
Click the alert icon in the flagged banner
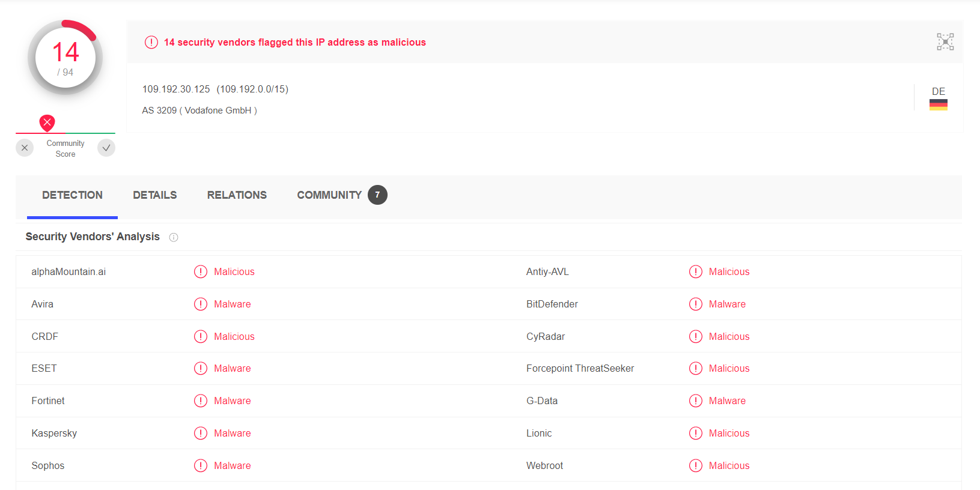(x=151, y=42)
